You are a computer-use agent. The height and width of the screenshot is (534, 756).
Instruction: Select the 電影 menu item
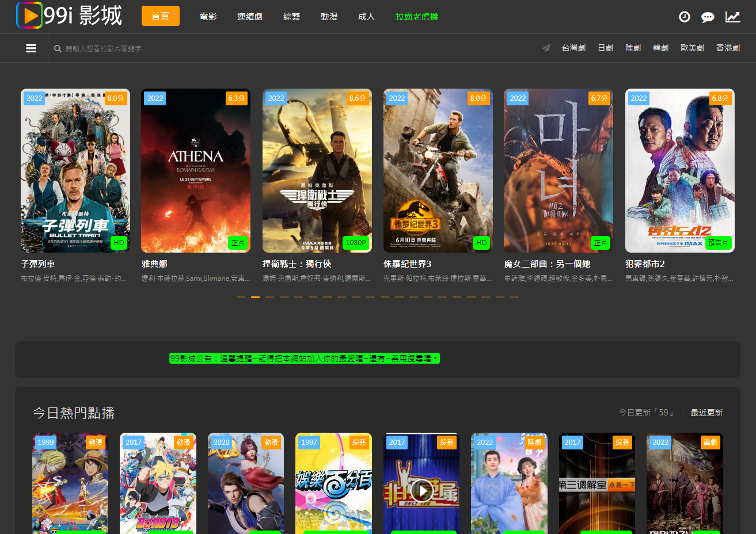coord(208,17)
